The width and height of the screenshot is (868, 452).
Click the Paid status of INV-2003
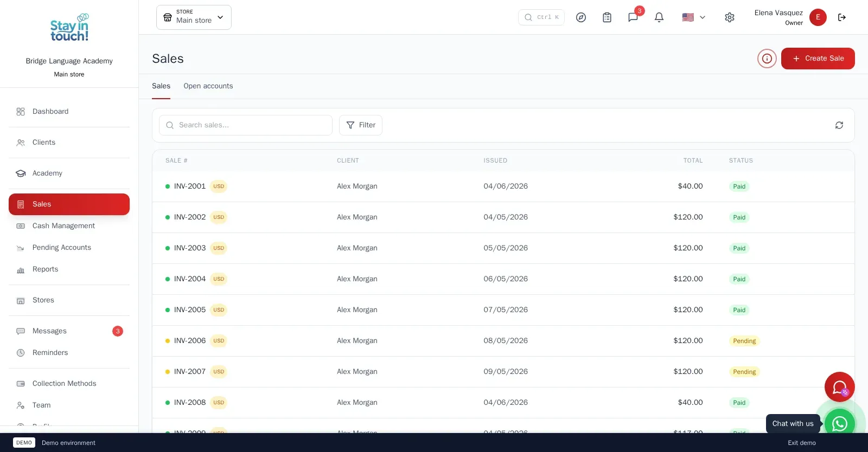pos(739,248)
